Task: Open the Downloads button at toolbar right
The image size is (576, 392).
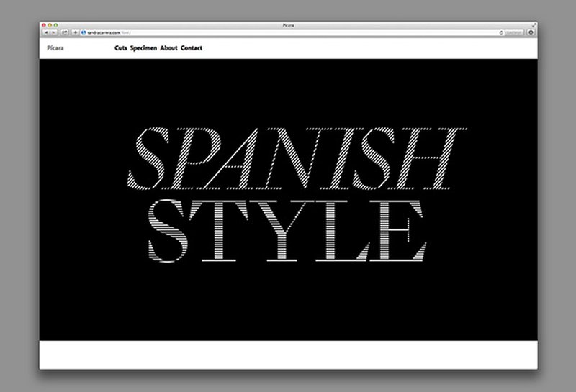Action: [531, 32]
